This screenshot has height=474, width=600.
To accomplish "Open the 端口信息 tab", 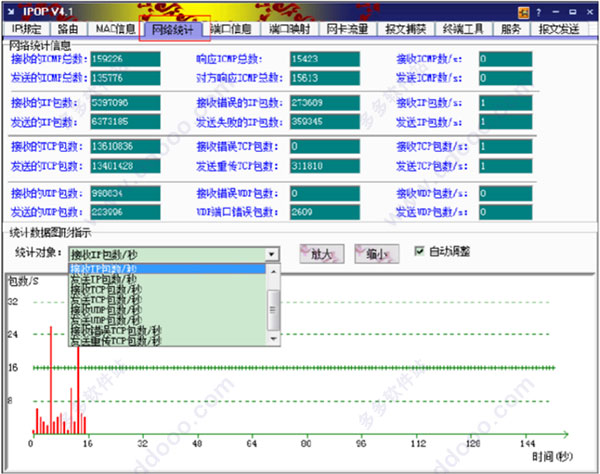I will pyautogui.click(x=231, y=29).
